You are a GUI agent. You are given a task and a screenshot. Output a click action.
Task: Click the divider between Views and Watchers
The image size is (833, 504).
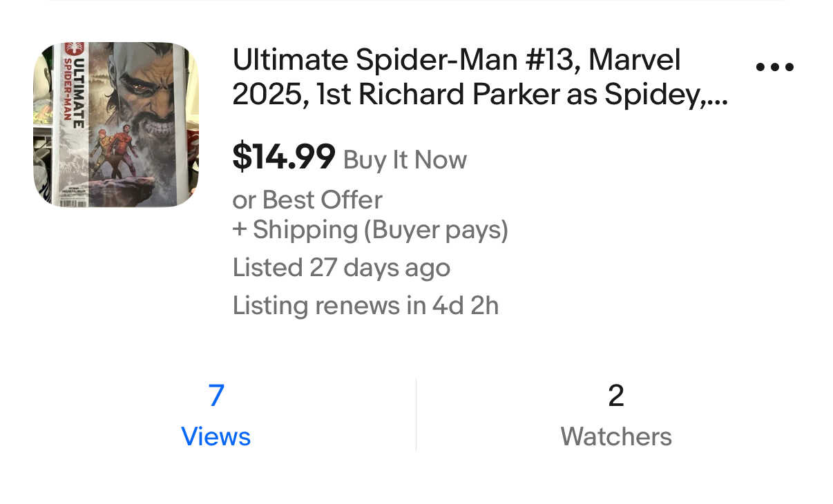(416, 414)
